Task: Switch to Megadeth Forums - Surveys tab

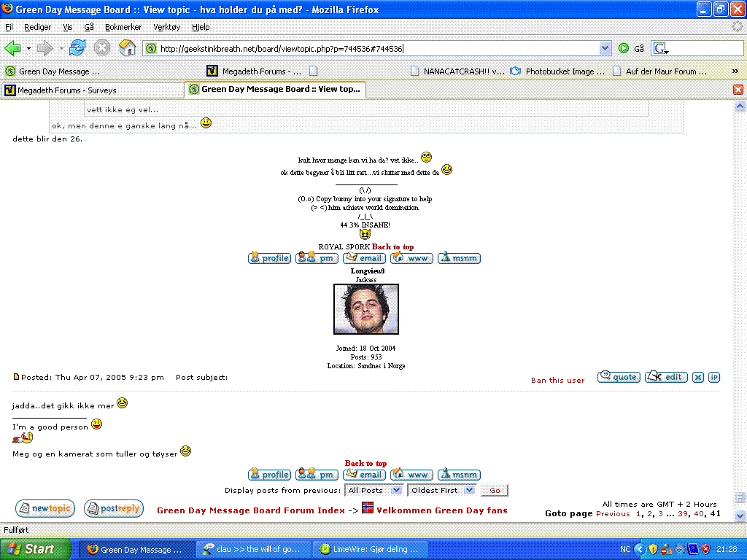Action: 93,90
